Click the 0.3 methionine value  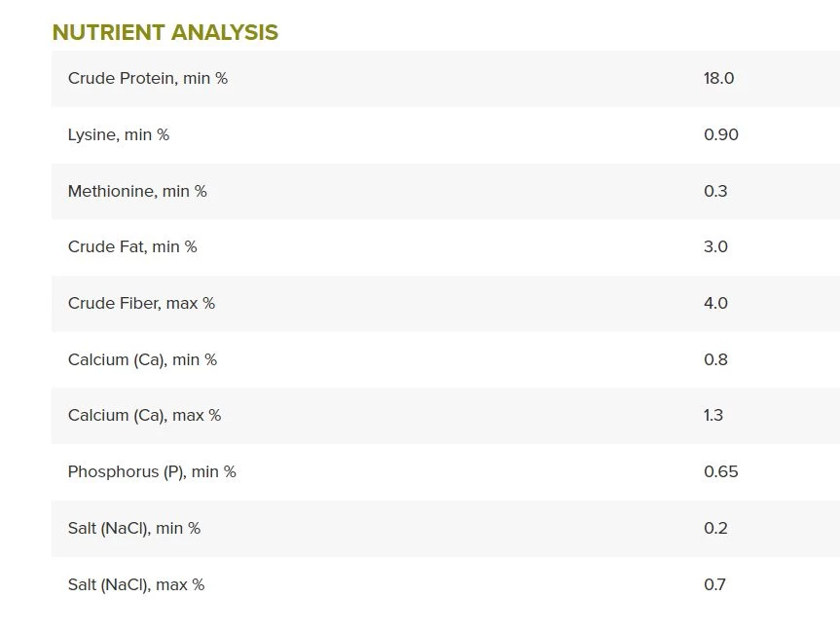[x=715, y=191]
